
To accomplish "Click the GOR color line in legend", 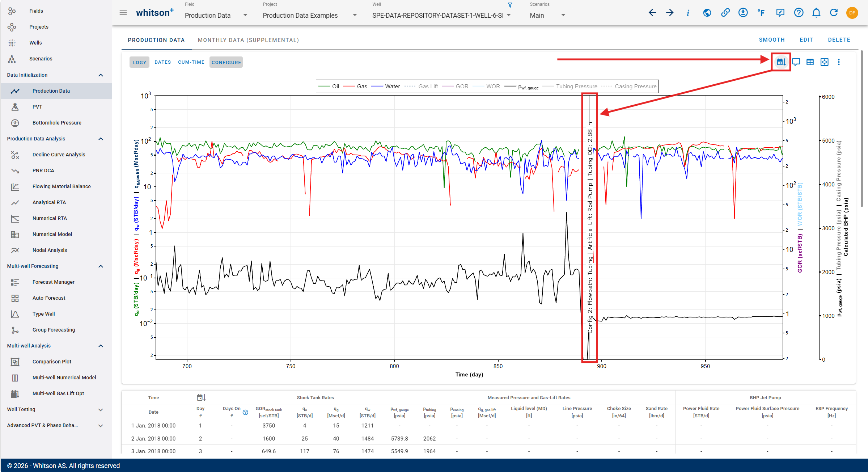I will (448, 86).
